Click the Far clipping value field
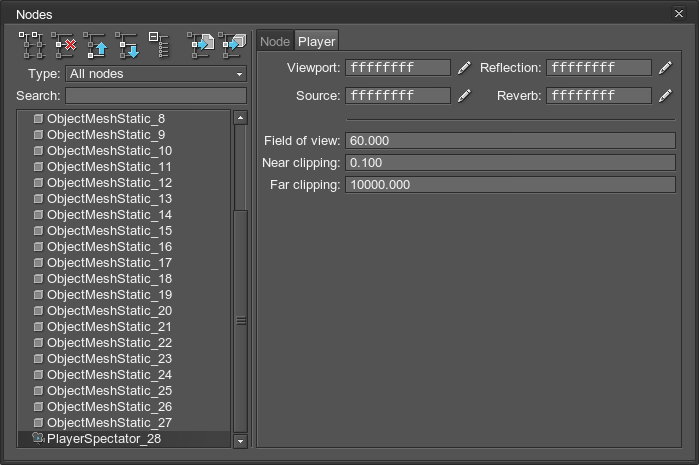Image resolution: width=699 pixels, height=465 pixels. coord(510,185)
